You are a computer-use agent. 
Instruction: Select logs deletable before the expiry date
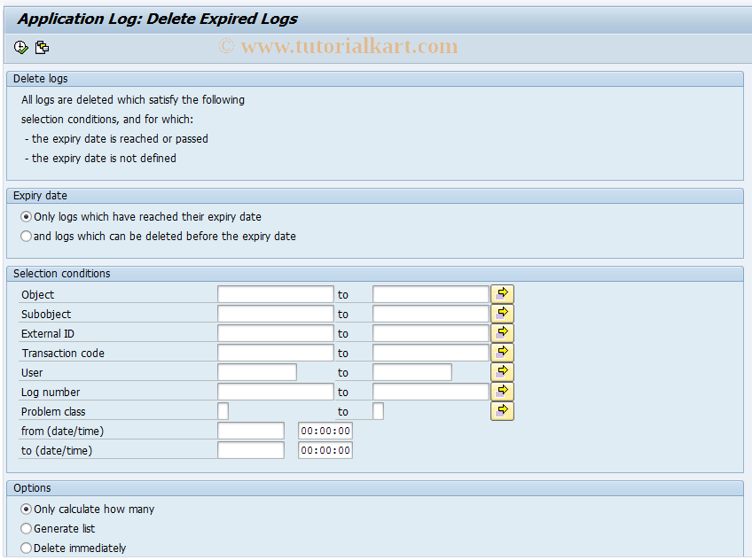pyautogui.click(x=26, y=236)
